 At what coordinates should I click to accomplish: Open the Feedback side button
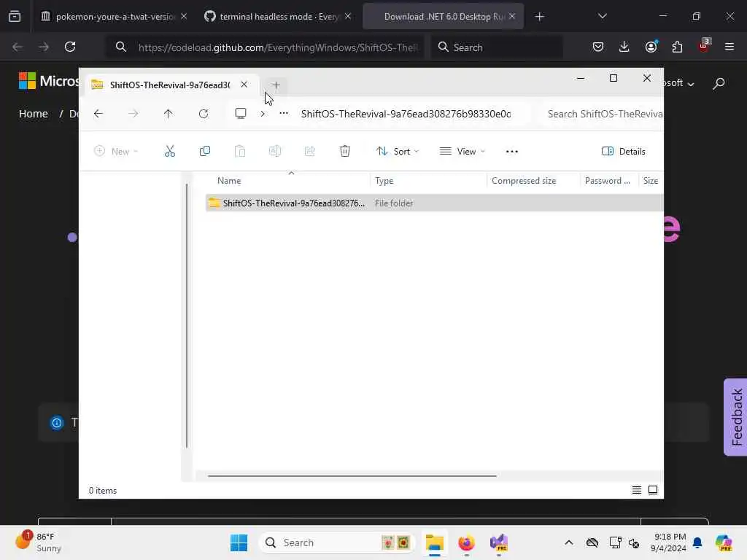[735, 417]
